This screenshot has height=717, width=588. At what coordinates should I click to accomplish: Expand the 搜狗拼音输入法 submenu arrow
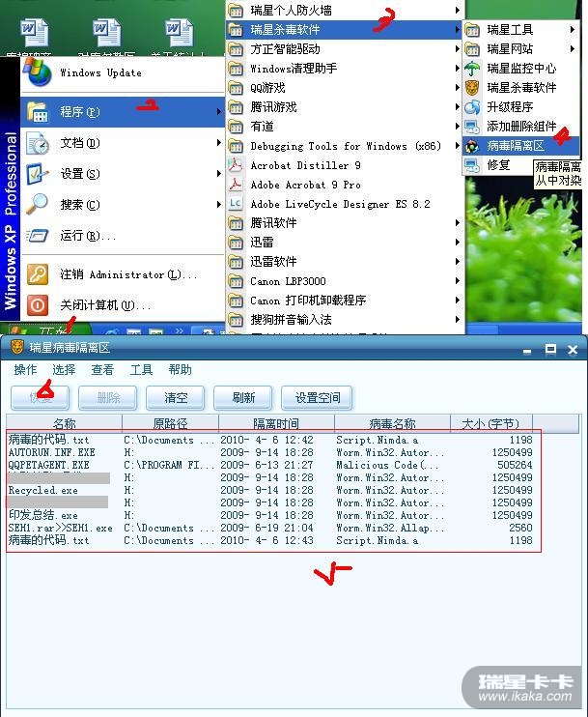point(457,320)
